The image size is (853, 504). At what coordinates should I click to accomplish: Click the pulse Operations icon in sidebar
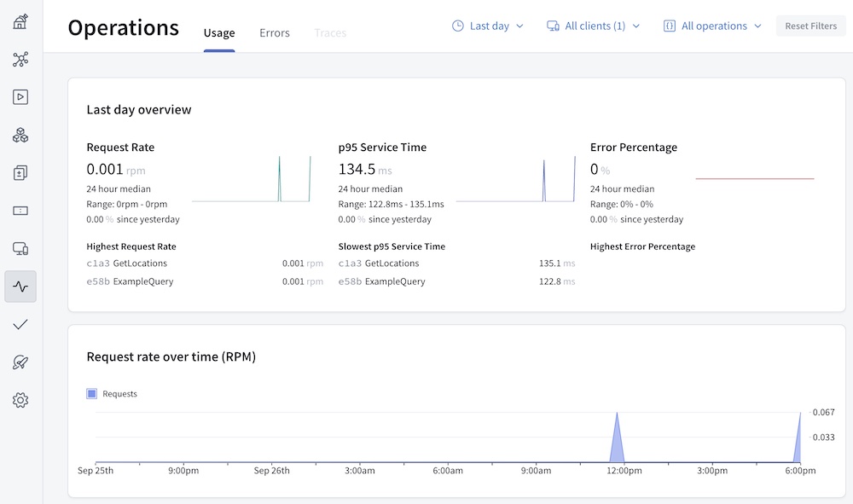point(20,287)
